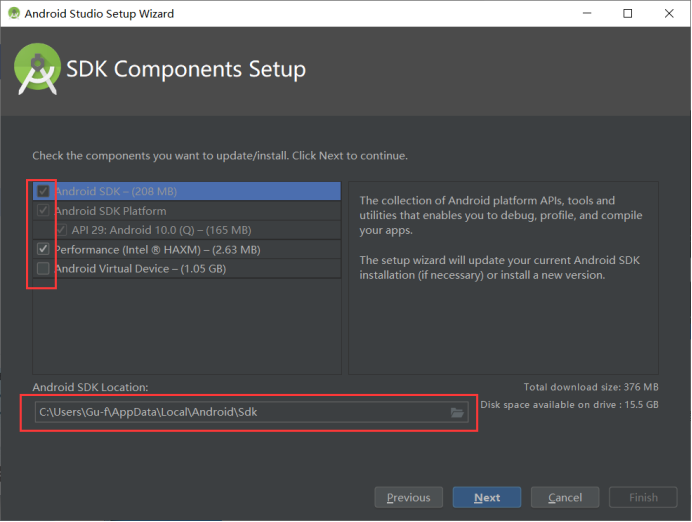Click the SDK Components Setup heading
692x522 pixels.
[x=186, y=69]
